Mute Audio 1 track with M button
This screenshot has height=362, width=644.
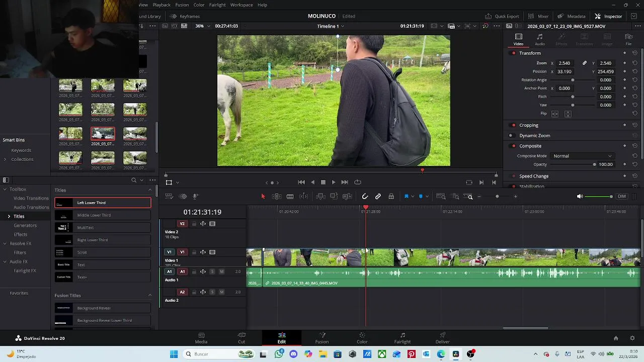point(221,272)
